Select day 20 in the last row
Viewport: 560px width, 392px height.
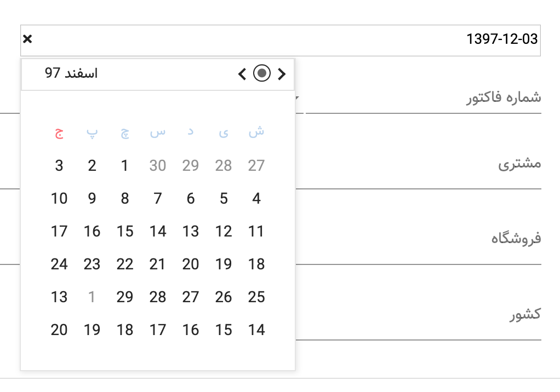click(59, 330)
